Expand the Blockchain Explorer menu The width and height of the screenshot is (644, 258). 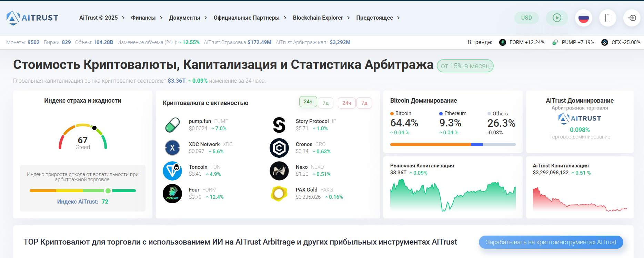pos(321,18)
